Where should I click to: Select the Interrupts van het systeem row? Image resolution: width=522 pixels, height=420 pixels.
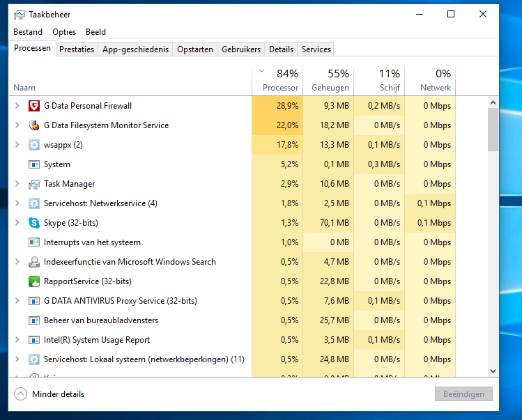point(232,242)
